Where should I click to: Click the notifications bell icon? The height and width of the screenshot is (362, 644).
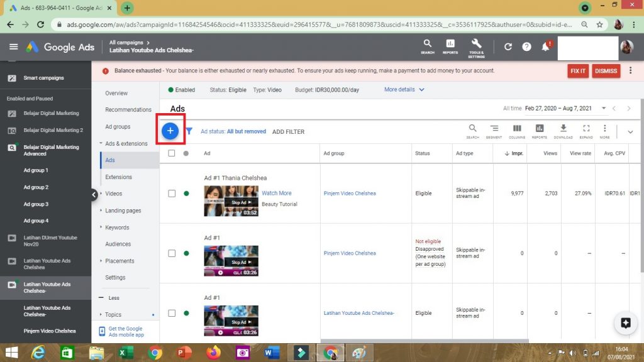[545, 47]
